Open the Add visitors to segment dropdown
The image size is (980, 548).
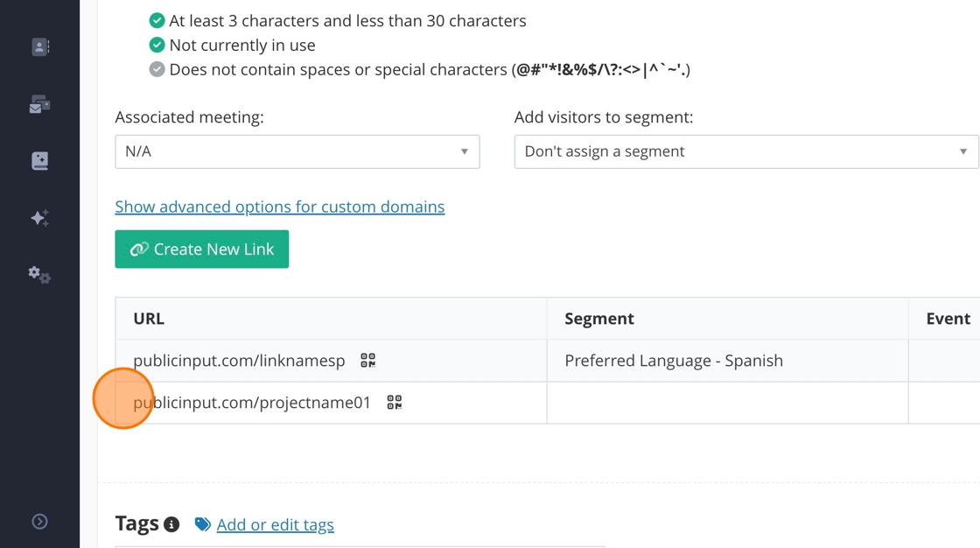[x=745, y=151]
